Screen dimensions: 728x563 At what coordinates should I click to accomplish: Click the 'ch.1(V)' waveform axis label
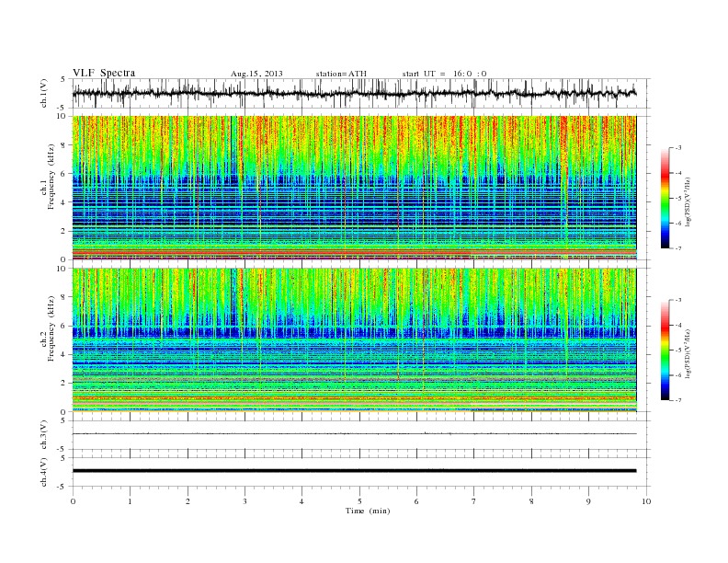(44, 93)
